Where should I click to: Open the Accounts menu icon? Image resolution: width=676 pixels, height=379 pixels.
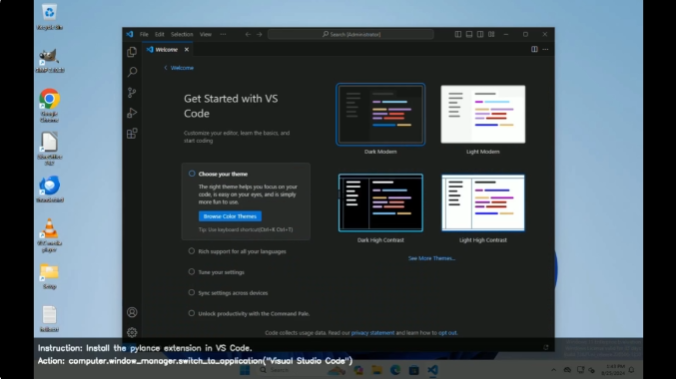tap(132, 312)
